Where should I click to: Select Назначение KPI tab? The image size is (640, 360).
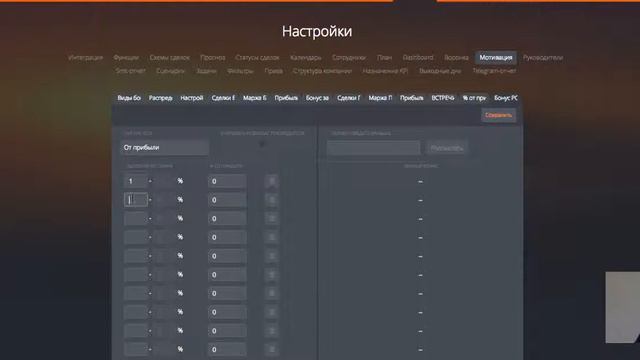pos(385,71)
